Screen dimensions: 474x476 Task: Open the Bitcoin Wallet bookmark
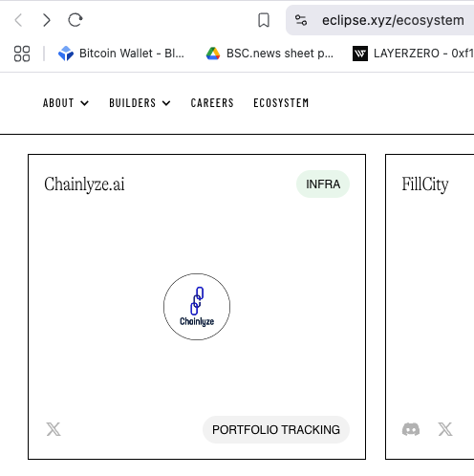coord(121,54)
